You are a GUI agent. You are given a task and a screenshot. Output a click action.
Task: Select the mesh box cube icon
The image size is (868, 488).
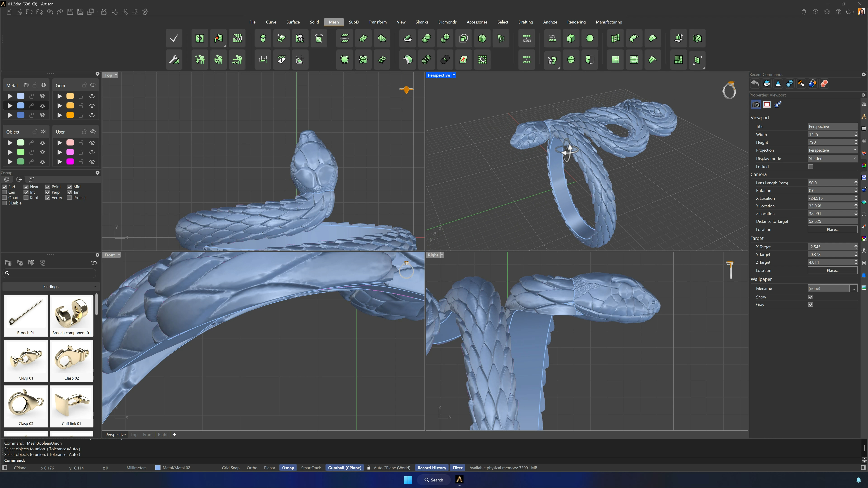point(571,38)
